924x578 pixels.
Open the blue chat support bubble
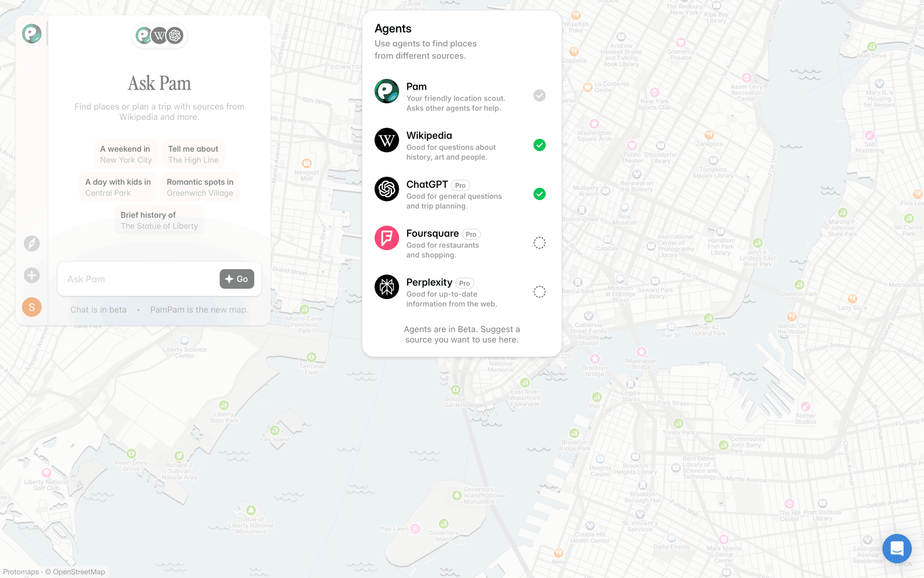(x=897, y=548)
